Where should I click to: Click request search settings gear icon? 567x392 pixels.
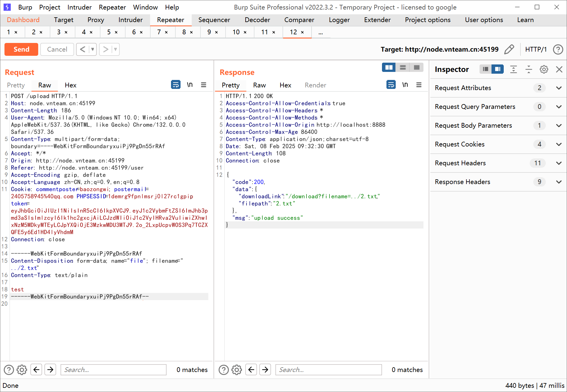[22, 370]
